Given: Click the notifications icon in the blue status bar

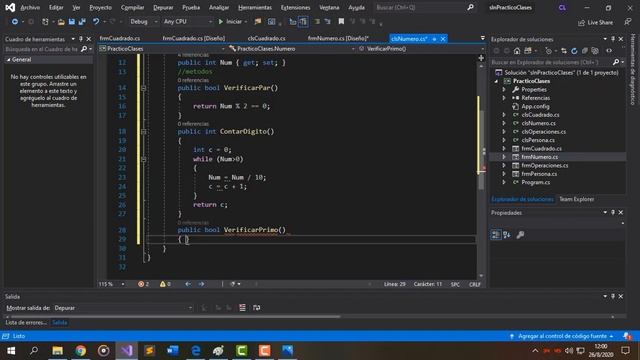Looking at the screenshot, I should coord(627,336).
